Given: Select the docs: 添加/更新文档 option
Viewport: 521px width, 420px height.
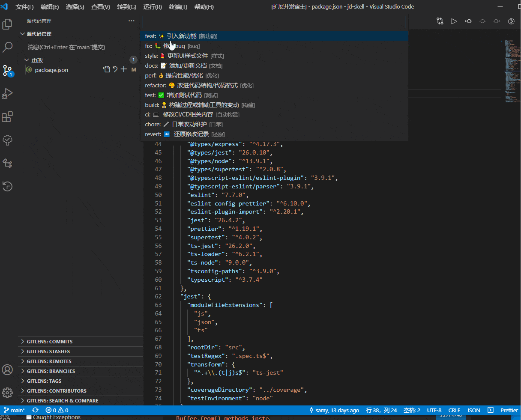Looking at the screenshot, I should click(274, 66).
